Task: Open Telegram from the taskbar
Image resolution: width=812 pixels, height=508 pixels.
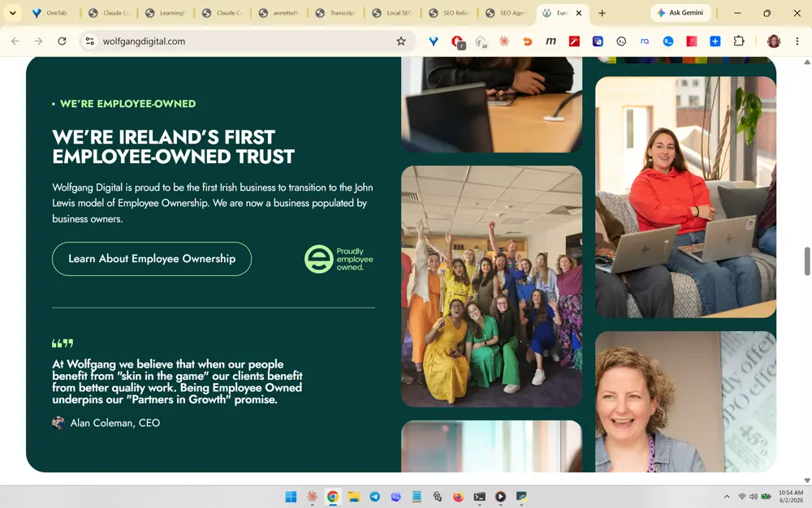Action: tap(375, 497)
